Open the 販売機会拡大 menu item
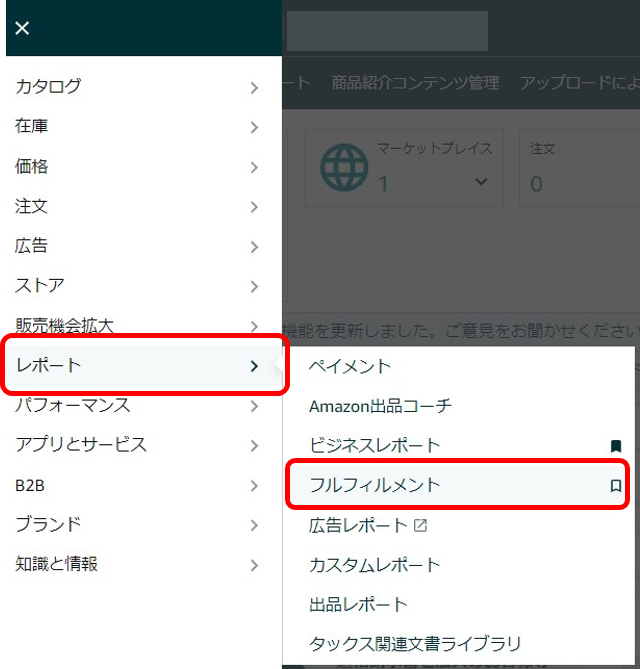This screenshot has height=669, width=640. coord(64,326)
